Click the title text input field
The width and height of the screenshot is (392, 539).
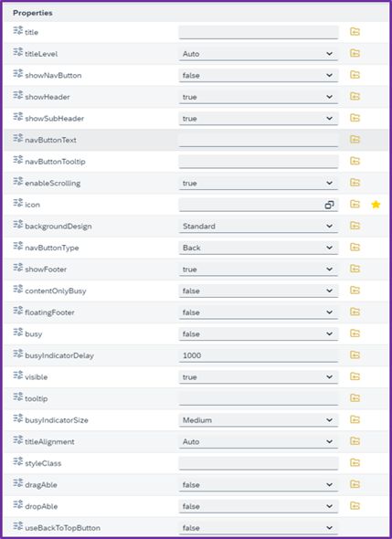(x=259, y=32)
